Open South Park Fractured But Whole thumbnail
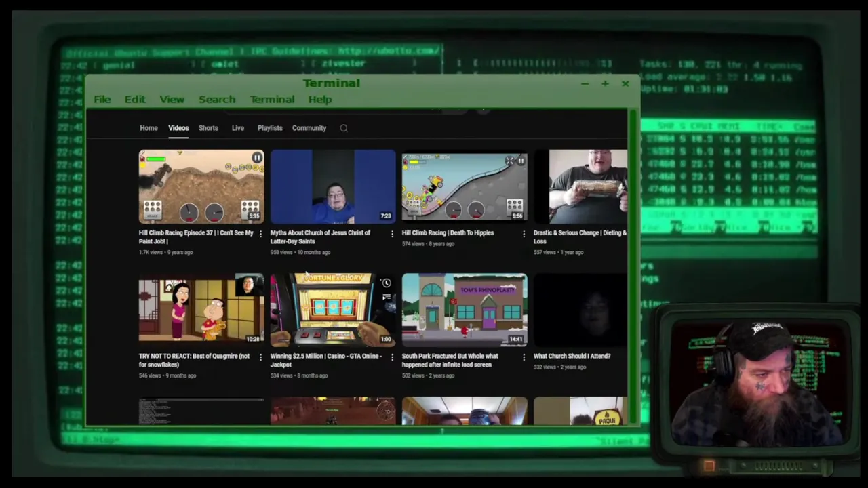The height and width of the screenshot is (488, 868). tap(465, 310)
